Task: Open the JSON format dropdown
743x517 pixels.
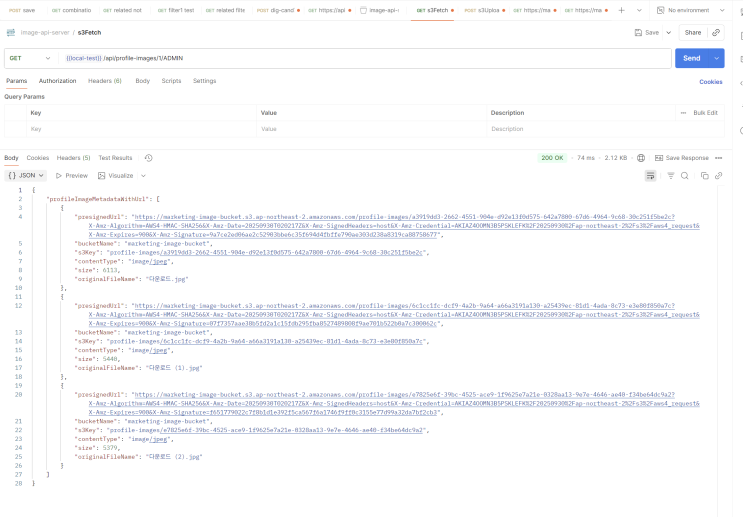Action: [x=26, y=175]
